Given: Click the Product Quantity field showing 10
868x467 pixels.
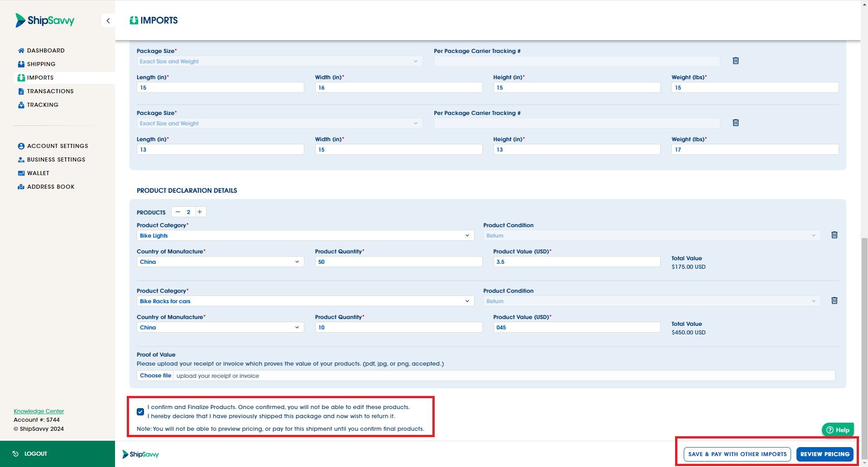Looking at the screenshot, I should point(398,328).
